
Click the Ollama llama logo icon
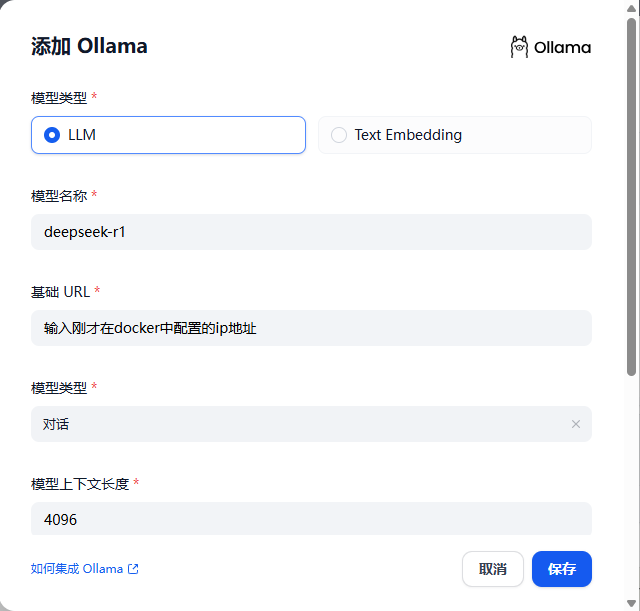pos(519,47)
